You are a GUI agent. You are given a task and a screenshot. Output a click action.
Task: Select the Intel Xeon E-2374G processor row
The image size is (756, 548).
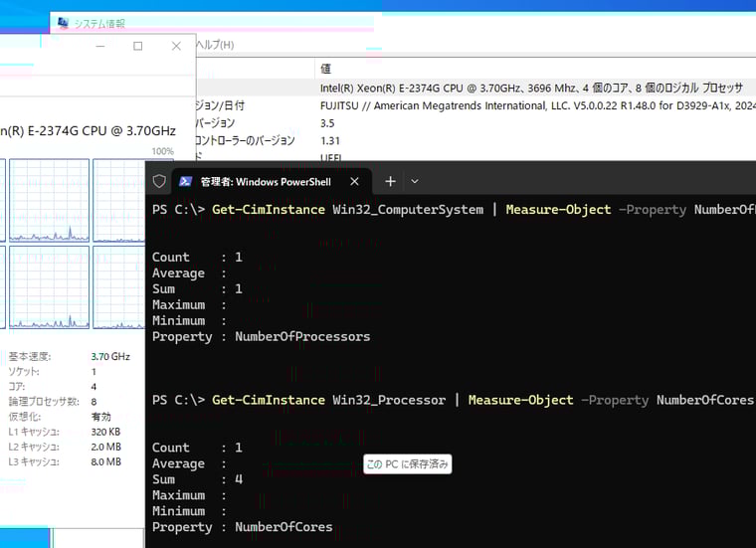click(x=531, y=89)
